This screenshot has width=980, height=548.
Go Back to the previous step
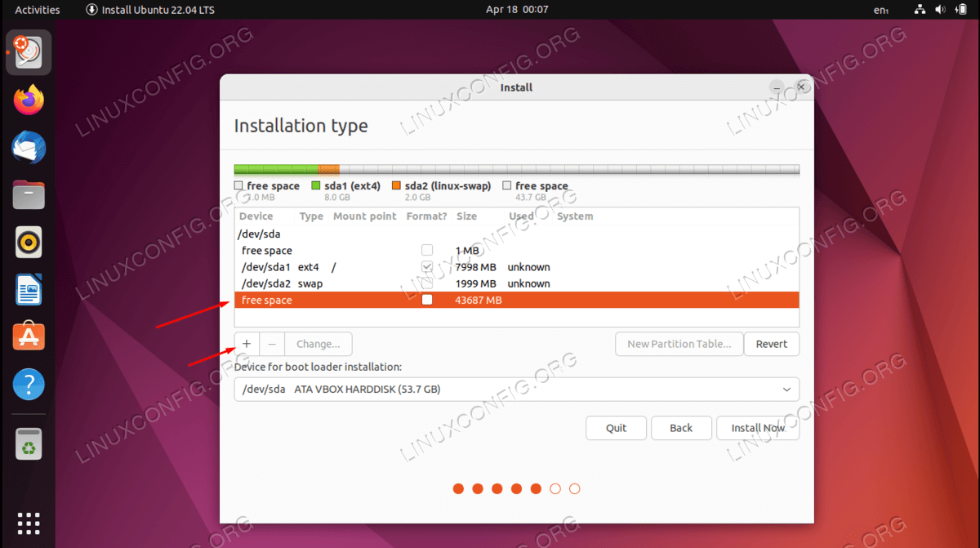(x=681, y=428)
